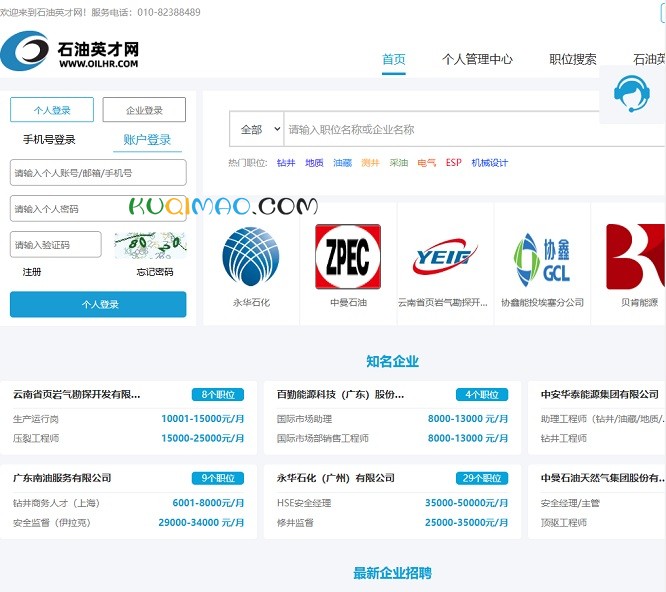Click the 注册 register link
This screenshot has width=666, height=592.
pos(32,272)
